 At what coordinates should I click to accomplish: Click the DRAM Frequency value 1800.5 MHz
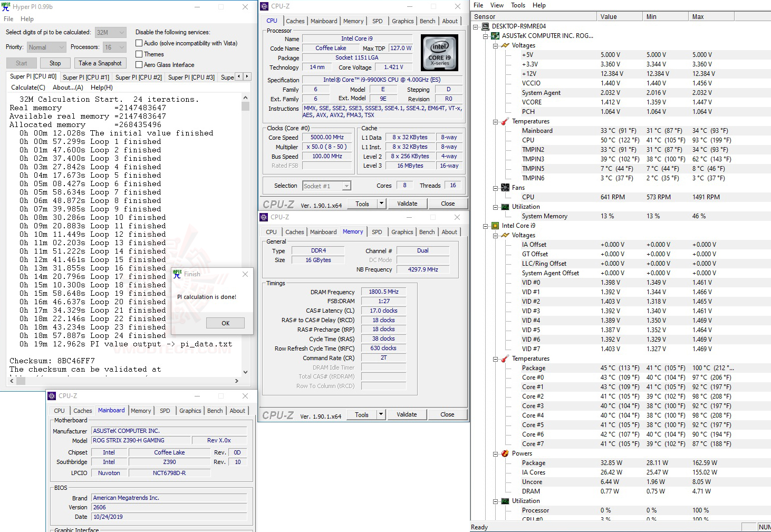tap(384, 292)
